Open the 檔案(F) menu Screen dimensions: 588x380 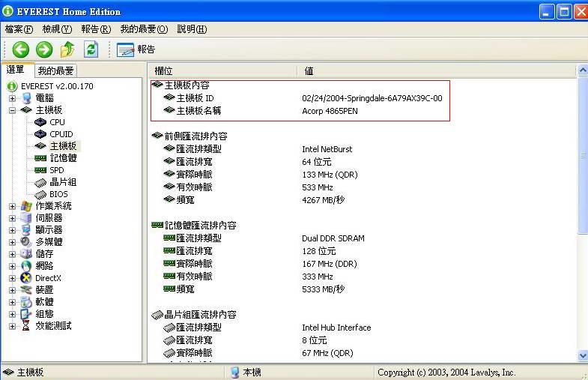click(19, 29)
